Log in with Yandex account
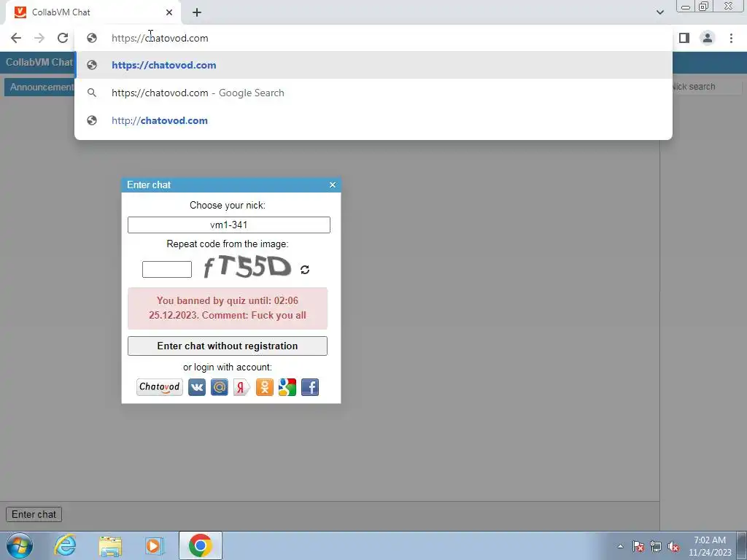747x560 pixels. coord(241,387)
